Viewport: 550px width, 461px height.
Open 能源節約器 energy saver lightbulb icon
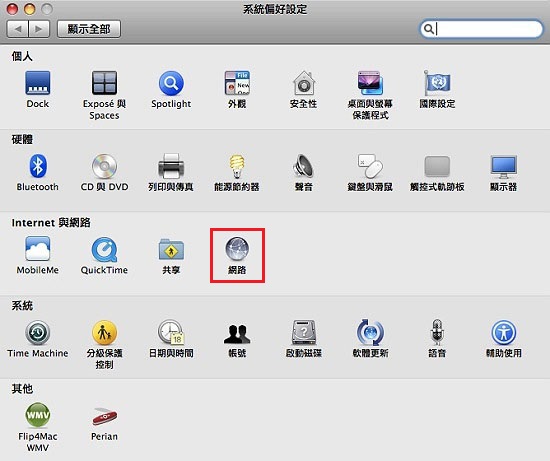[x=237, y=166]
